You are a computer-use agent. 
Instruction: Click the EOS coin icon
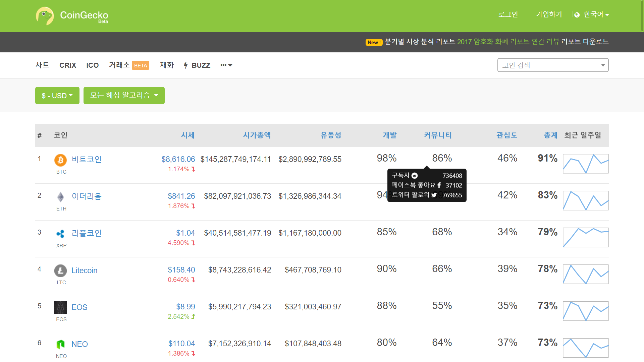coord(60,308)
